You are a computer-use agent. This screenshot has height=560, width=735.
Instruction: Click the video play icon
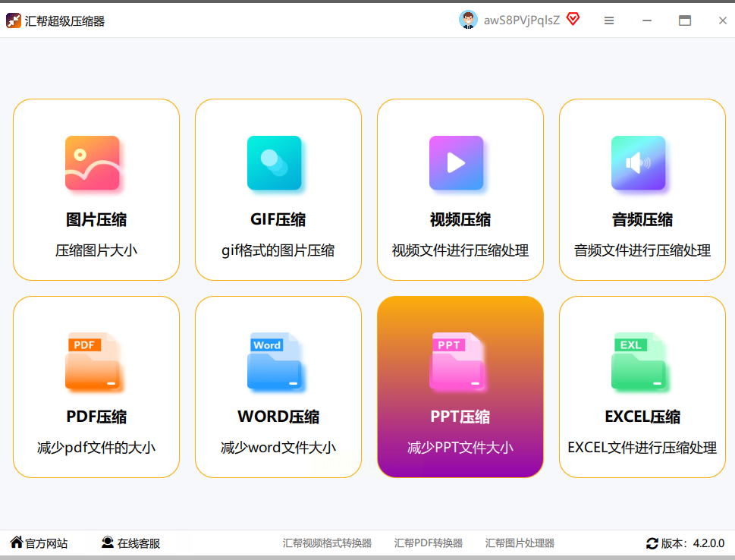click(456, 162)
